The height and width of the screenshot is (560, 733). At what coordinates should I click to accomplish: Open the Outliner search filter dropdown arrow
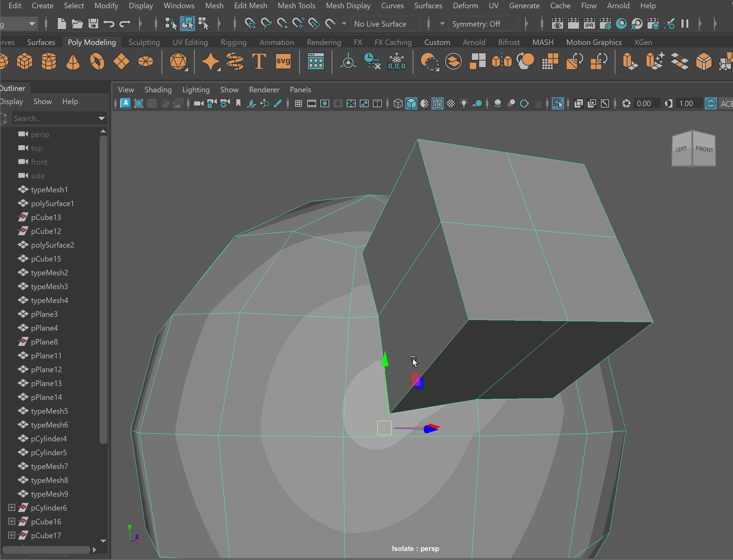tap(101, 118)
